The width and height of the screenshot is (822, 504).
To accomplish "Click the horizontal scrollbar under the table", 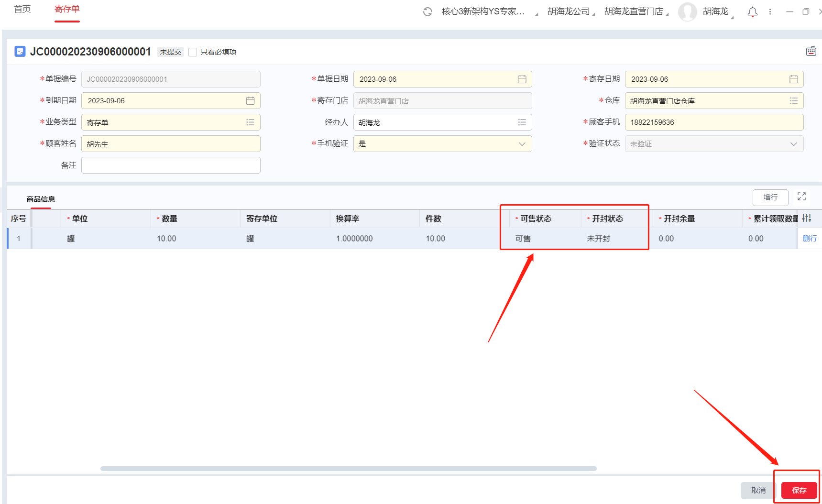I will point(348,469).
